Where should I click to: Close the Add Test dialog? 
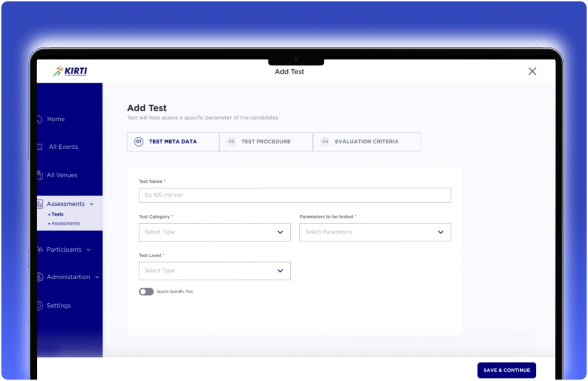pyautogui.click(x=532, y=72)
